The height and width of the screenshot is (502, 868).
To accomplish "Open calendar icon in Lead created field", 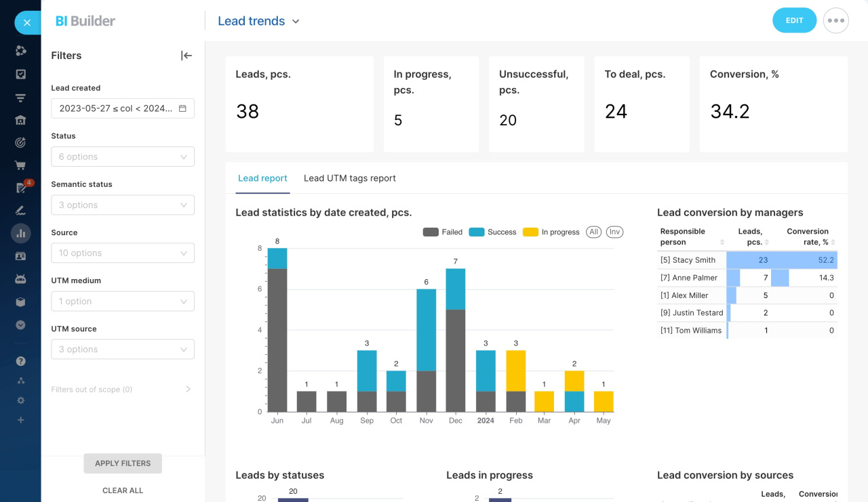I will pos(182,108).
